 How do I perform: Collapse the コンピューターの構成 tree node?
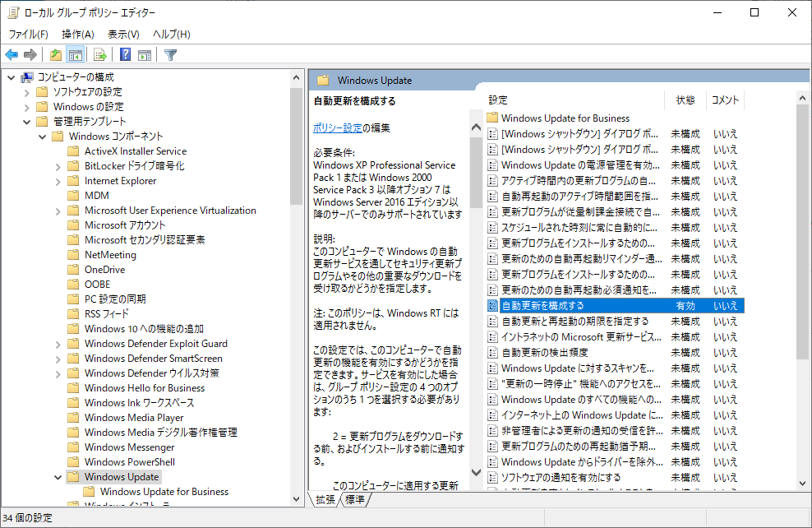coord(11,78)
